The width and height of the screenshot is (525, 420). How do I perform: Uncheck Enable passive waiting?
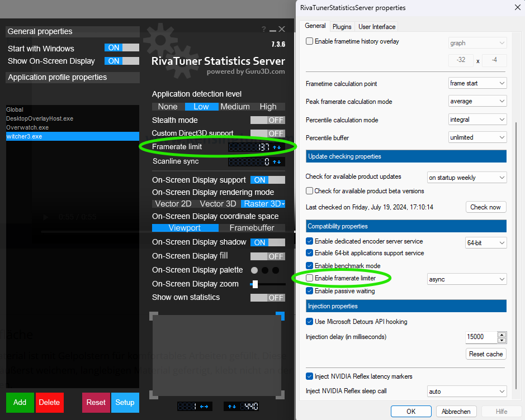(x=309, y=290)
